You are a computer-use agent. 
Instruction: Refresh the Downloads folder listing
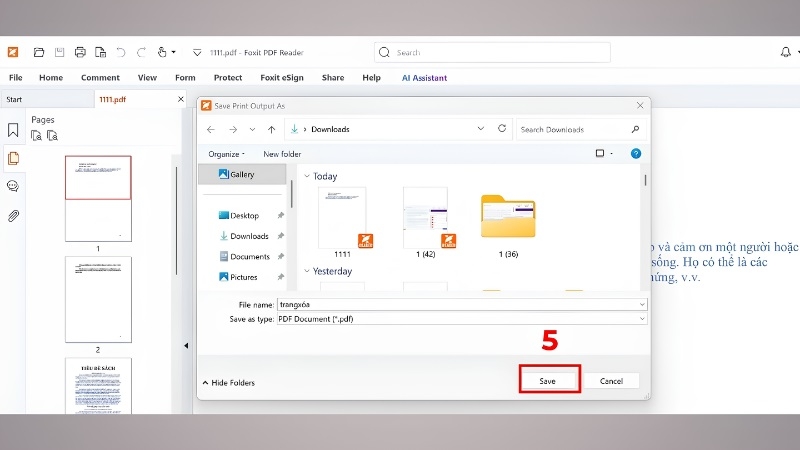[502, 129]
